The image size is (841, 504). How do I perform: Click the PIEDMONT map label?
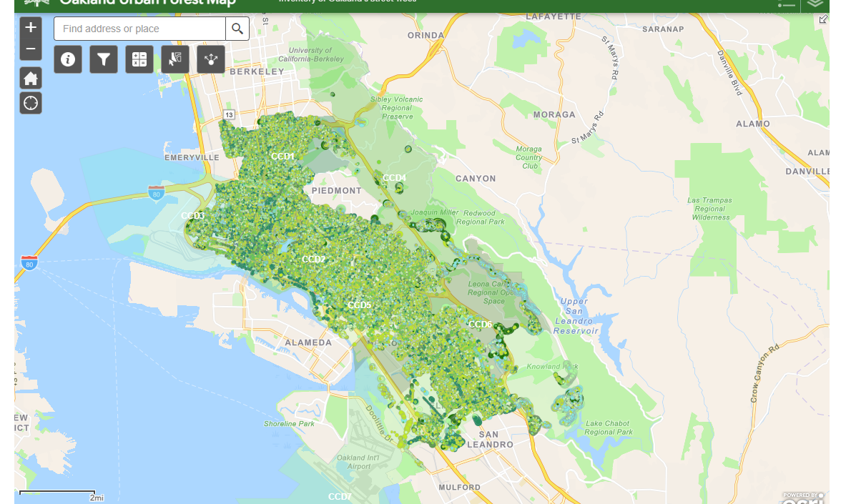[337, 190]
